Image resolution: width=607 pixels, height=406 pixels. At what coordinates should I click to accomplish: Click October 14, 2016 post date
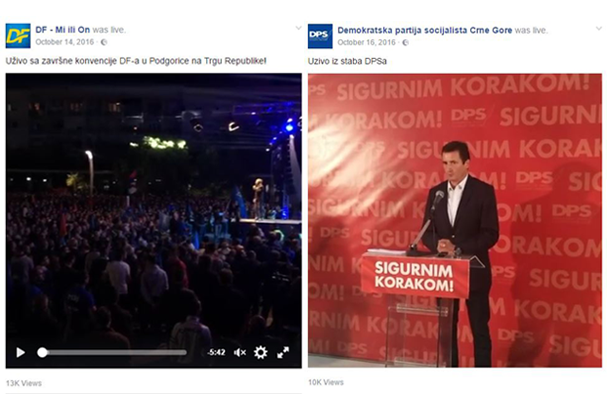pos(65,42)
